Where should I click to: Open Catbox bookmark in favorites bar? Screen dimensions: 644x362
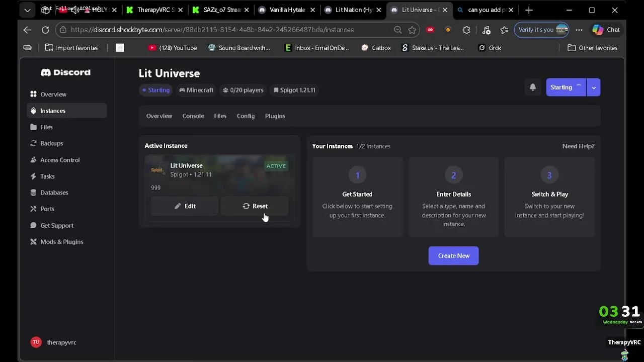tap(376, 48)
